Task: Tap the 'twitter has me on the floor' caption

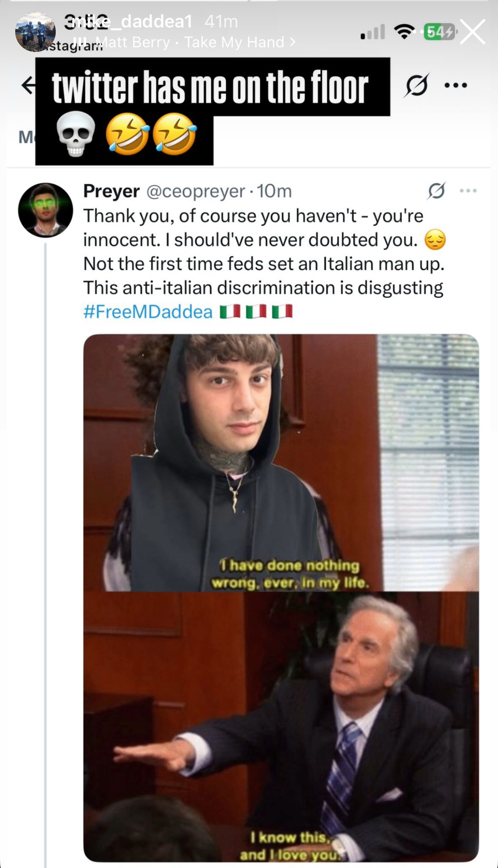Action: click(210, 87)
